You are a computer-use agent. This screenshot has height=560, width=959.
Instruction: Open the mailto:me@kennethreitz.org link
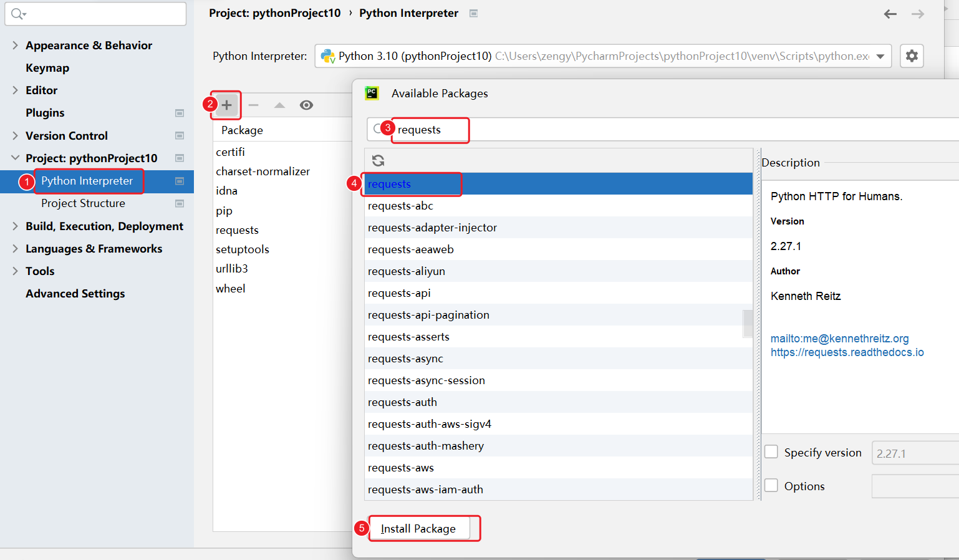[x=839, y=339]
